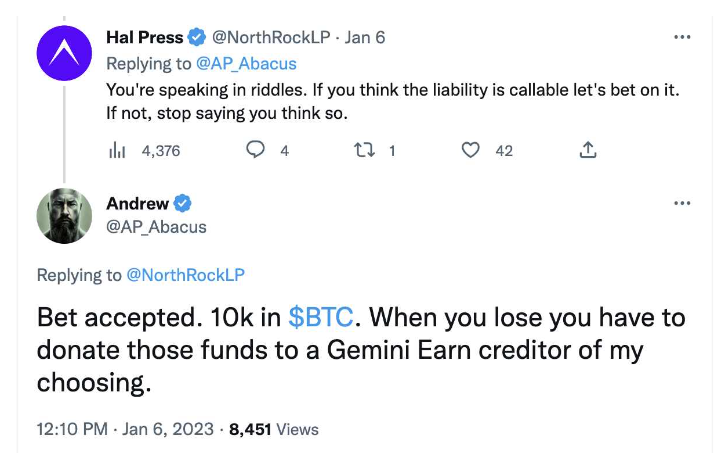Click Andrew's display name
The height and width of the screenshot is (461, 727).
pyautogui.click(x=137, y=204)
